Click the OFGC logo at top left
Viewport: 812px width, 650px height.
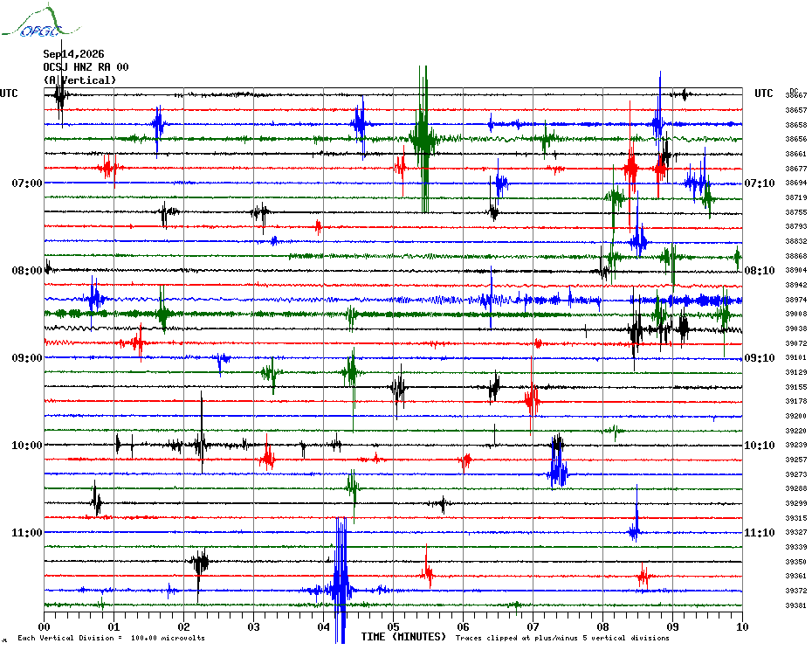click(x=40, y=21)
